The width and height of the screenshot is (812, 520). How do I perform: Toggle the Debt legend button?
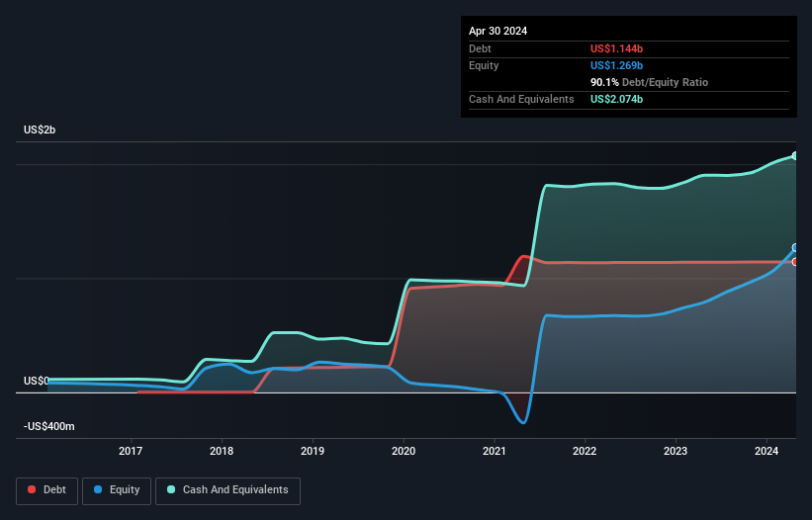(x=47, y=490)
